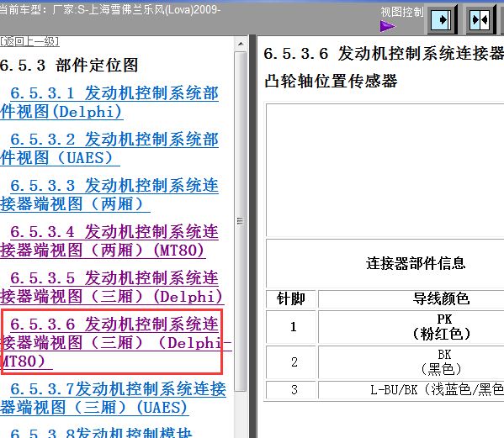Click the purple arrow under 视图控制
The width and height of the screenshot is (504, 438).
[x=388, y=26]
